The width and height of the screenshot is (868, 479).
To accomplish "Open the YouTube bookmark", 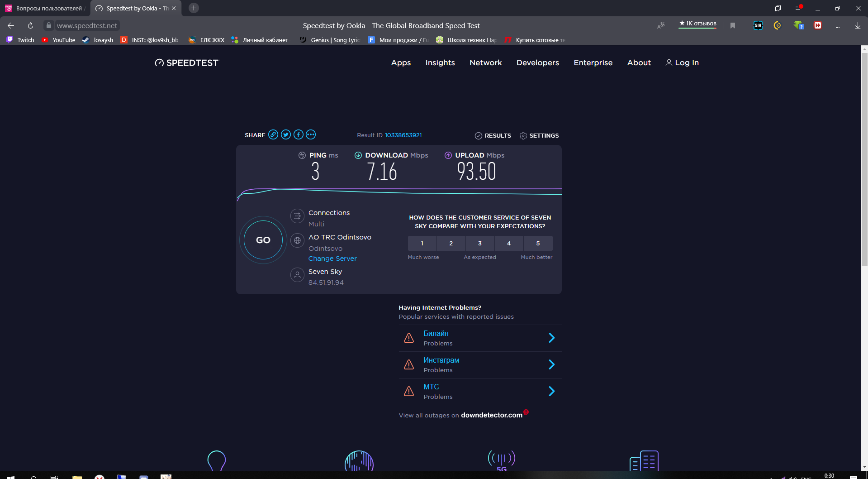I will point(58,40).
